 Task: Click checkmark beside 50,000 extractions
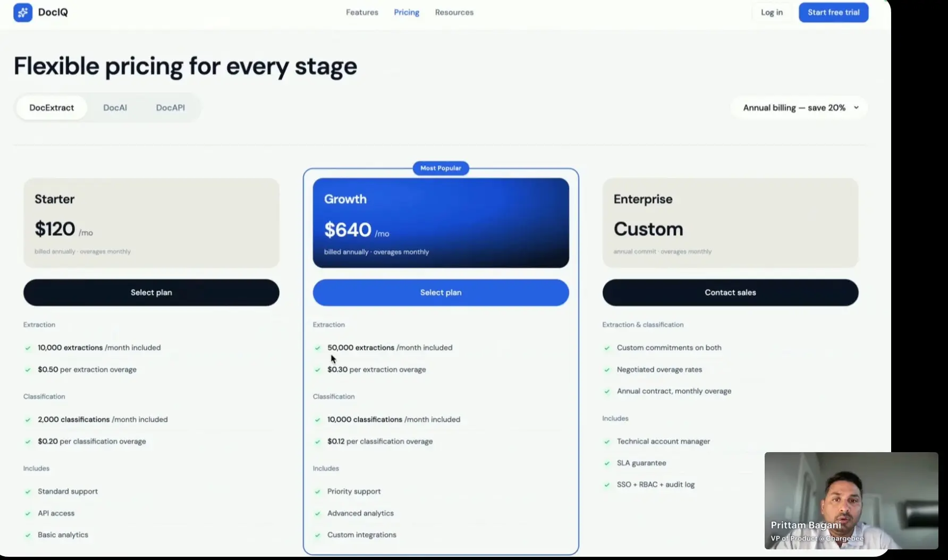[317, 348]
